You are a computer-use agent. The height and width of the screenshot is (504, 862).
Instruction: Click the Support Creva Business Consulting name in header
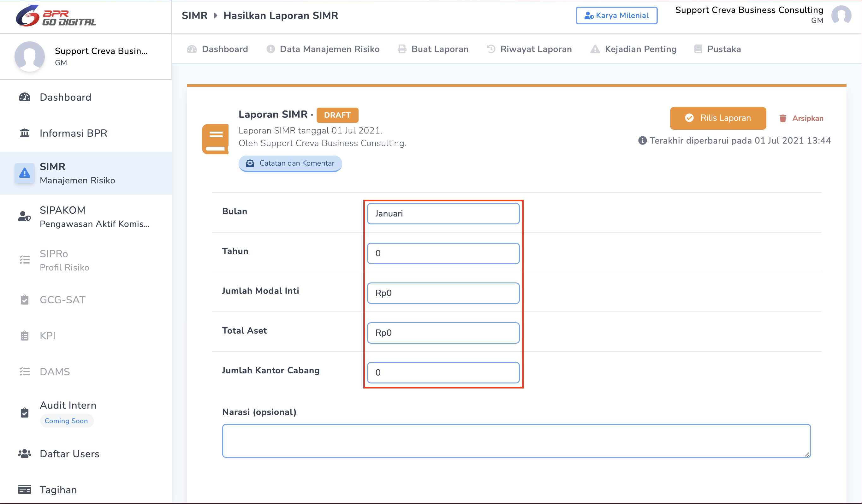point(749,10)
